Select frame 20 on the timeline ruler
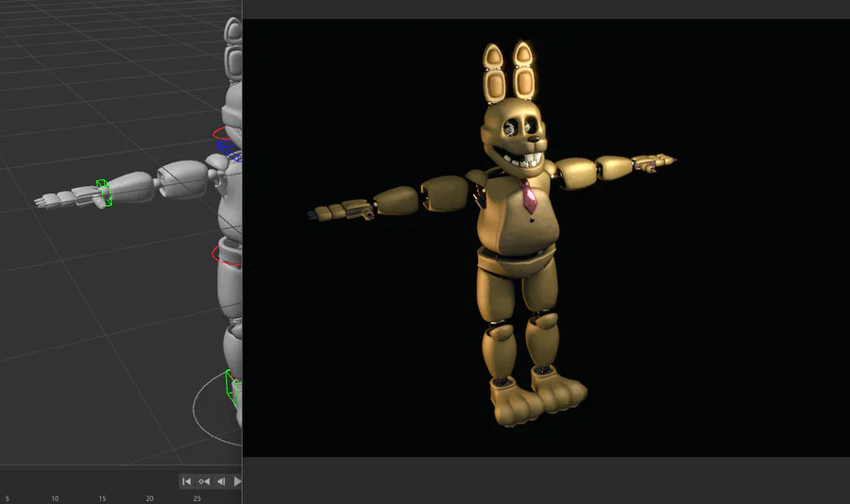Screen dimensions: 850x504 tap(149, 498)
